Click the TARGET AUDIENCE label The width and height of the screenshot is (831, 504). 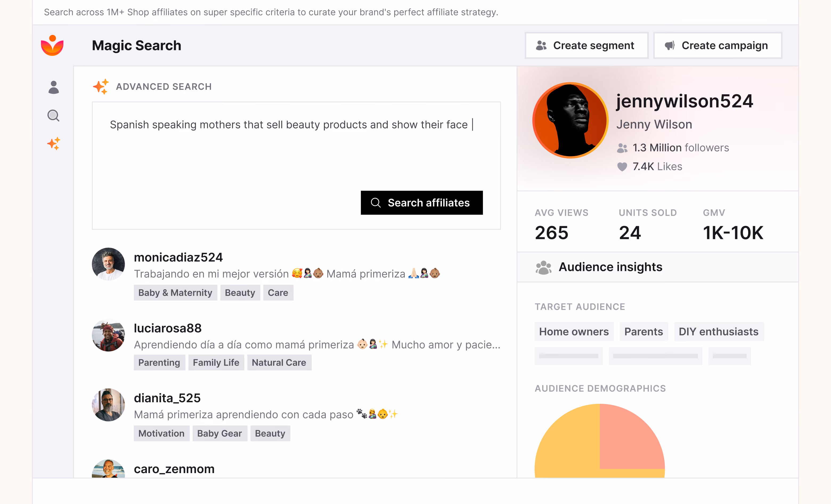click(580, 307)
